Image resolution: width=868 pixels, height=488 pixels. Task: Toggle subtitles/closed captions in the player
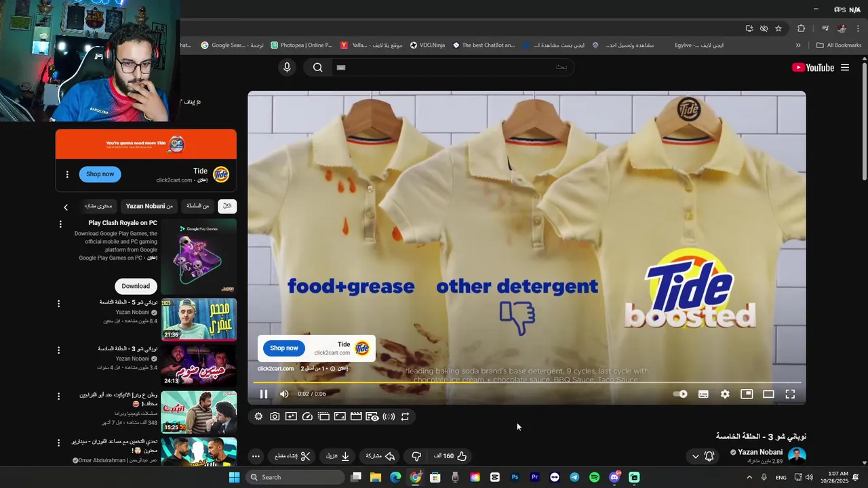pos(703,394)
